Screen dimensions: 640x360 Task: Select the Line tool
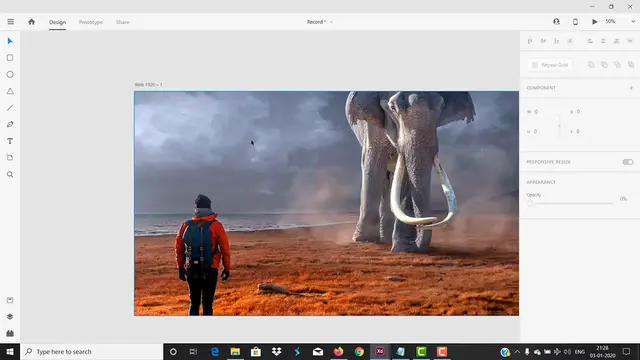[x=10, y=108]
